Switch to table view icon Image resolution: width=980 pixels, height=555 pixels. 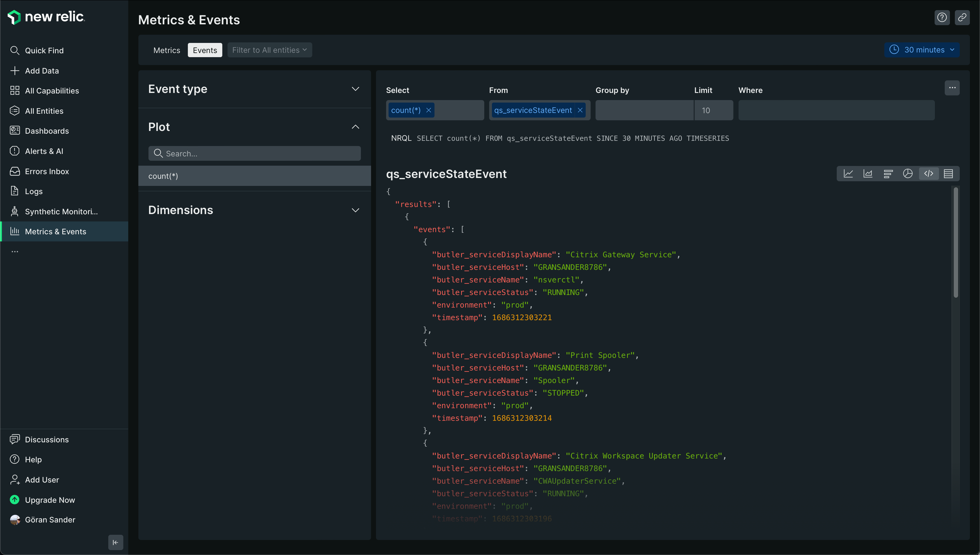pyautogui.click(x=948, y=174)
